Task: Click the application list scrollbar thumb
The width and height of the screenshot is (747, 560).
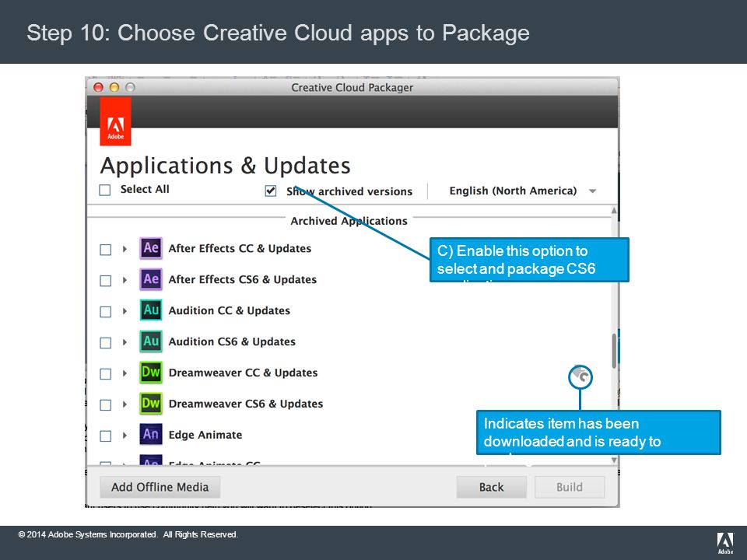Action: tap(614, 351)
